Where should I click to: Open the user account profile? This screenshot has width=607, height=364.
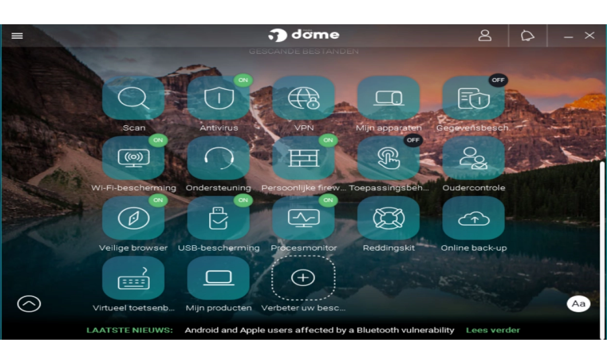click(x=485, y=35)
